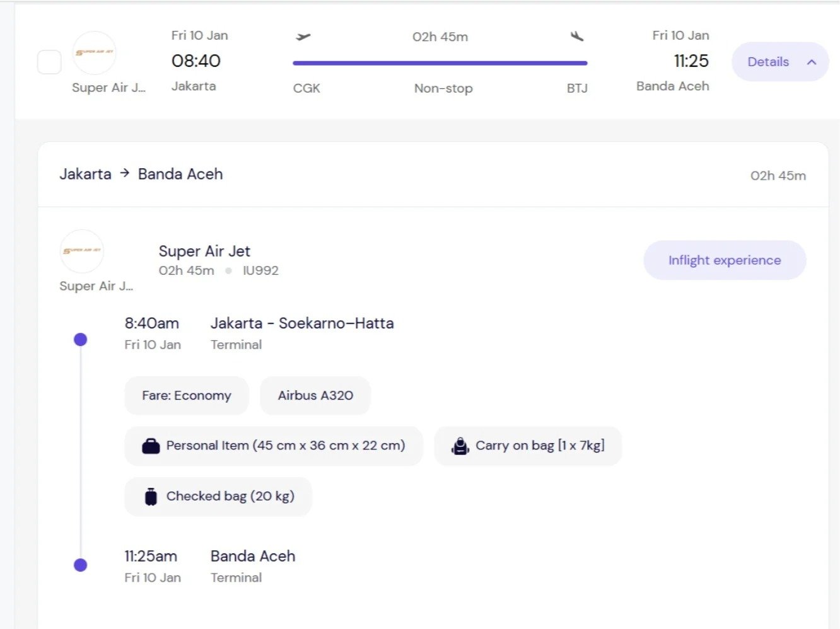
Task: Click the 02h 45m duration above the bar
Action: (x=440, y=37)
